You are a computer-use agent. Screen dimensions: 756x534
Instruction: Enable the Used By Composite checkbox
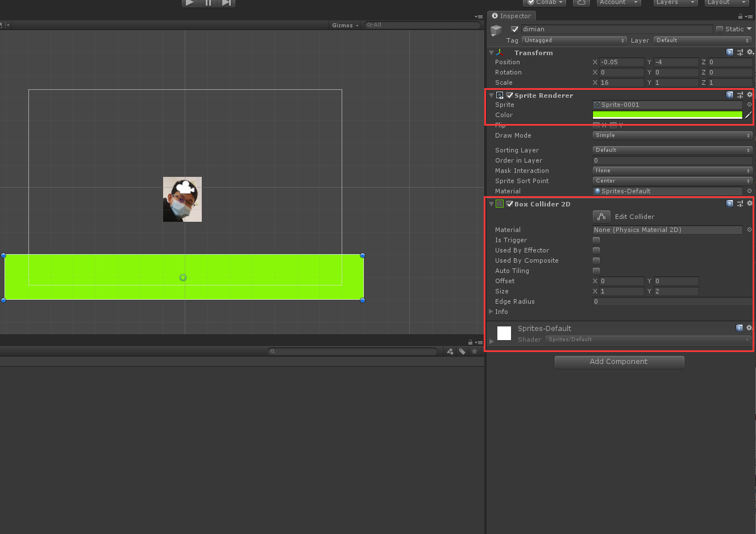click(596, 260)
